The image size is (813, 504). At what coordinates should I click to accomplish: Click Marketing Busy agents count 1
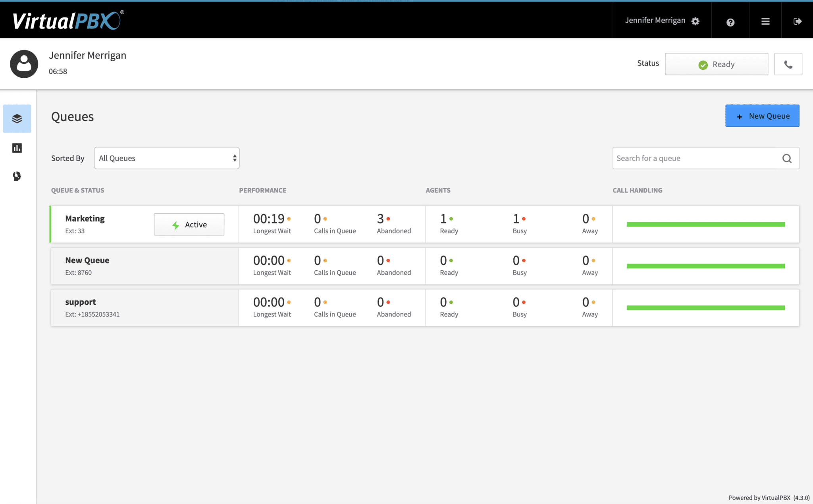pyautogui.click(x=516, y=219)
